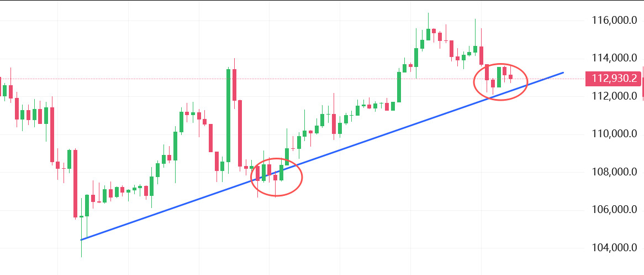Click the long red candle dropping to 105,700
The height and width of the screenshot is (275, 644).
point(75,183)
